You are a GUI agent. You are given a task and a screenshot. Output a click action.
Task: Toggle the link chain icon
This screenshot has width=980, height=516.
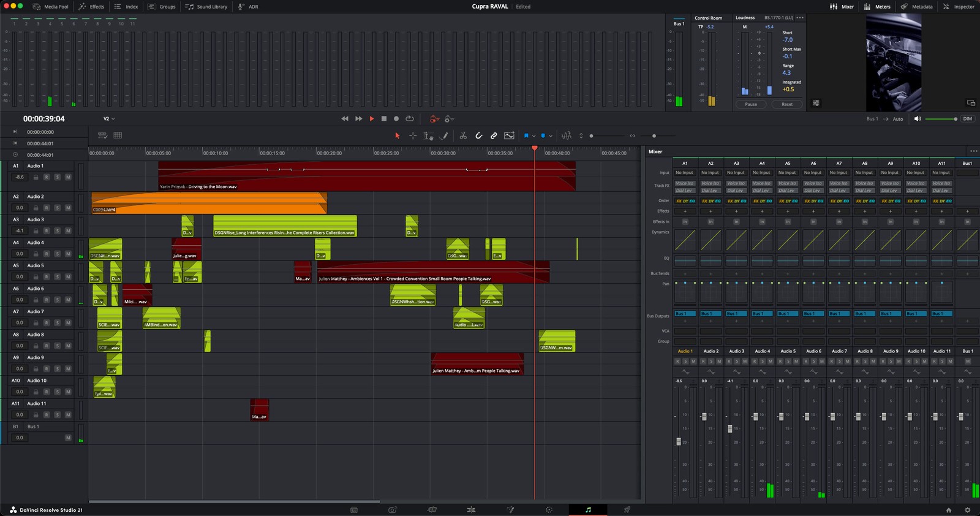point(494,135)
